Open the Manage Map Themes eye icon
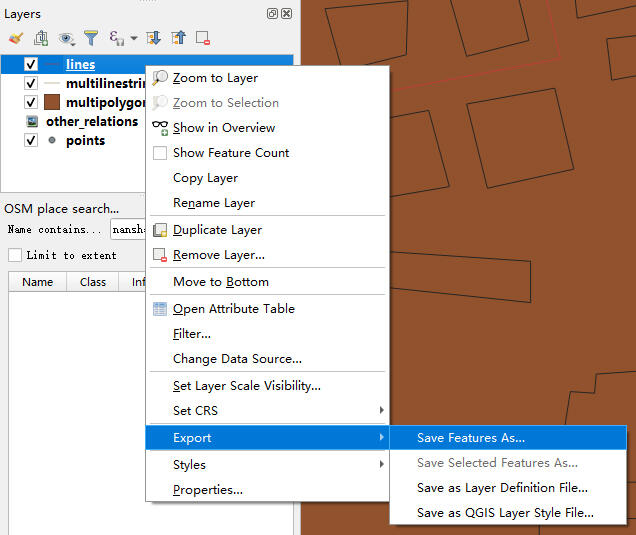Viewport: 636px width, 535px height. [x=66, y=39]
